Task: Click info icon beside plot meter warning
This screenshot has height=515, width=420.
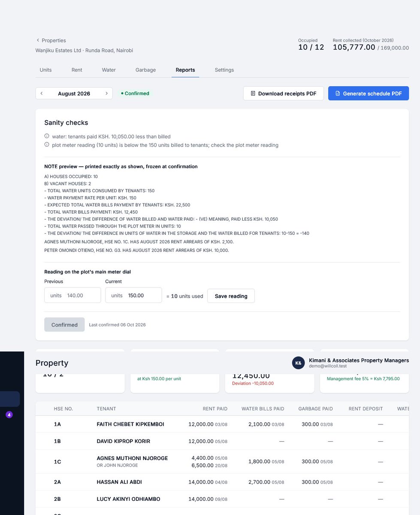Action: (47, 145)
